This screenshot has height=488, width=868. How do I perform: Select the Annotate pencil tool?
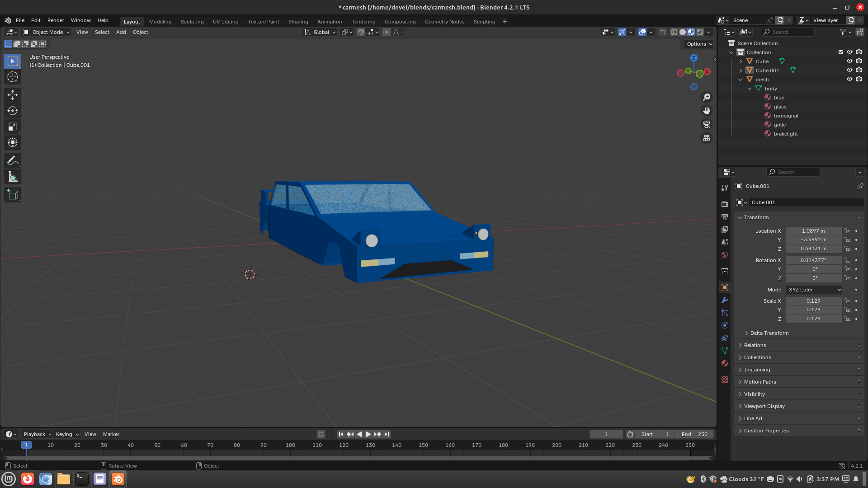pos(13,160)
